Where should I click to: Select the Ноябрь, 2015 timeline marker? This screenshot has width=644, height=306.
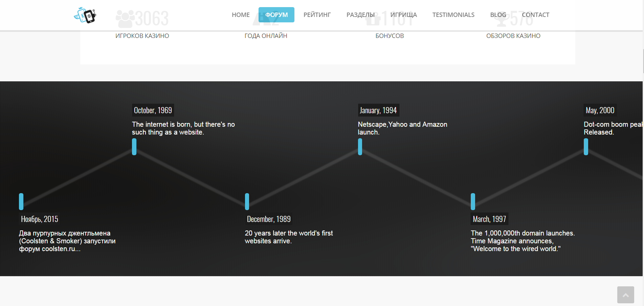(21, 202)
